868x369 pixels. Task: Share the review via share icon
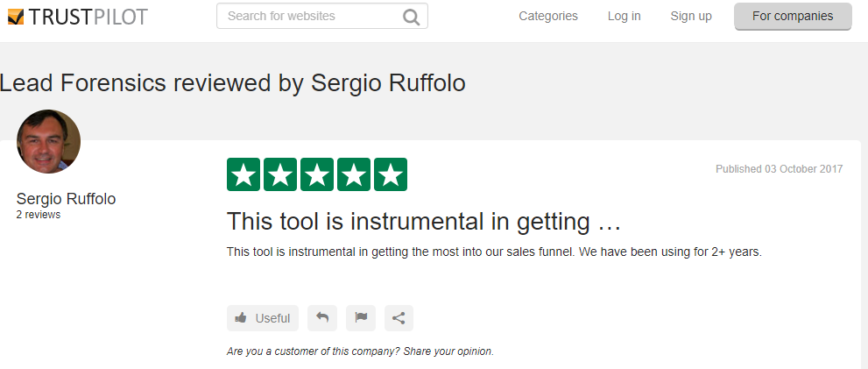(399, 318)
